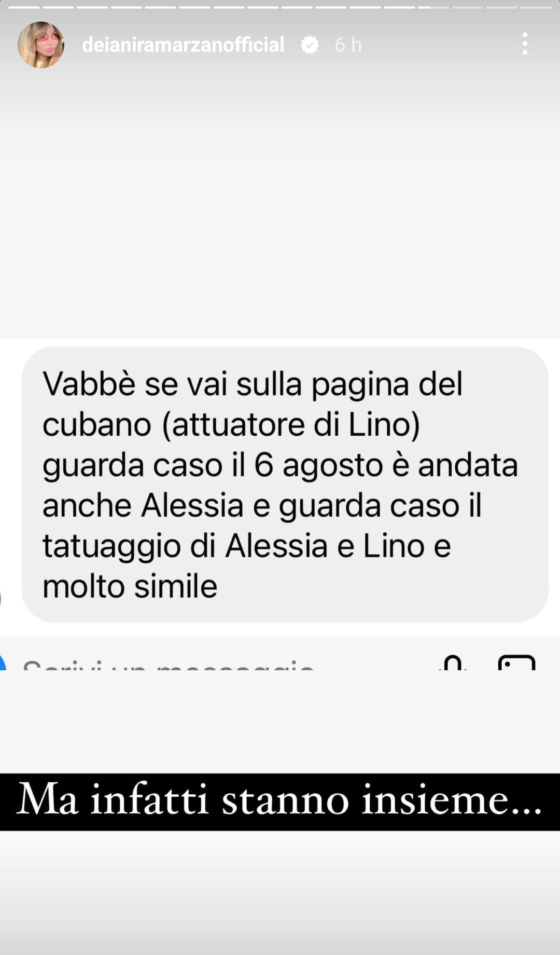Click the '(attuatore di Lino)' text in bubble

pyautogui.click(x=291, y=425)
